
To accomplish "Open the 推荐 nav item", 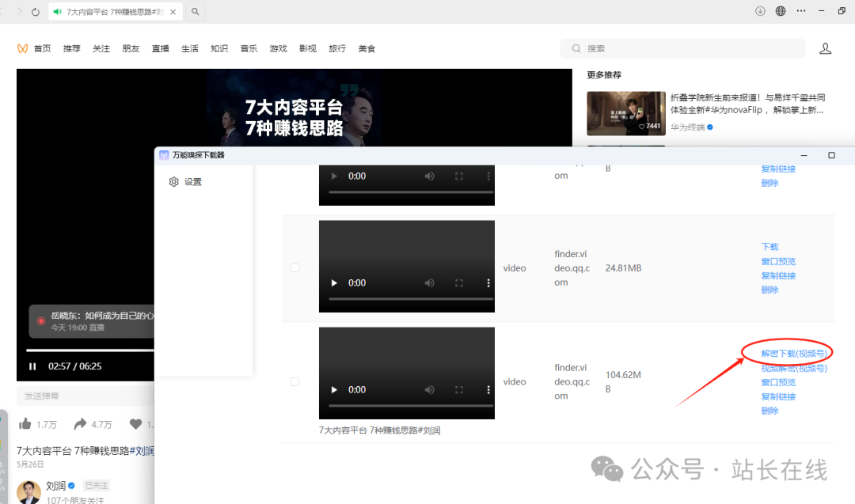I will click(71, 48).
